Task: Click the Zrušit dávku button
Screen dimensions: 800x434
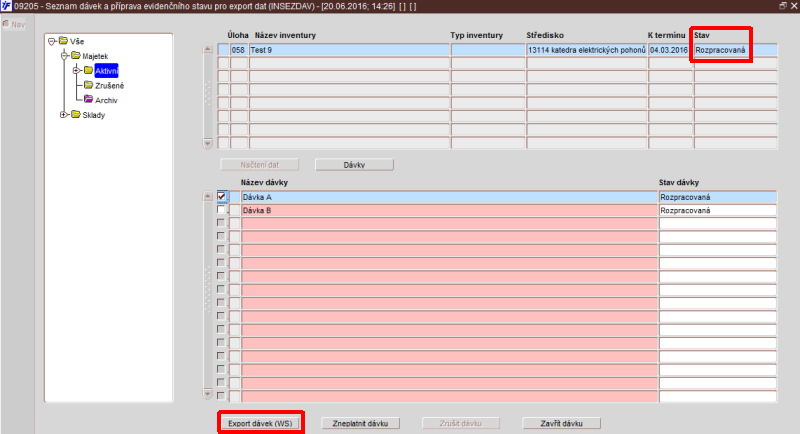Action: click(x=460, y=423)
